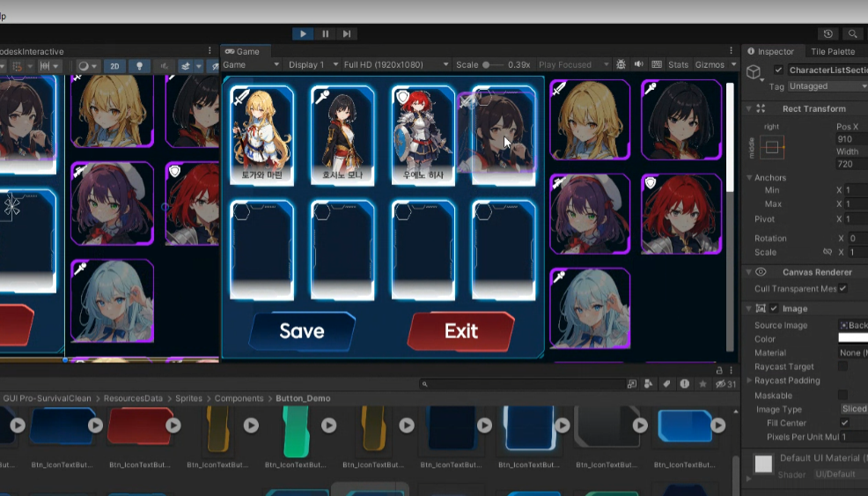Select the silver-haired character portrait in the Game view
The image size is (868, 496).
coord(590,308)
